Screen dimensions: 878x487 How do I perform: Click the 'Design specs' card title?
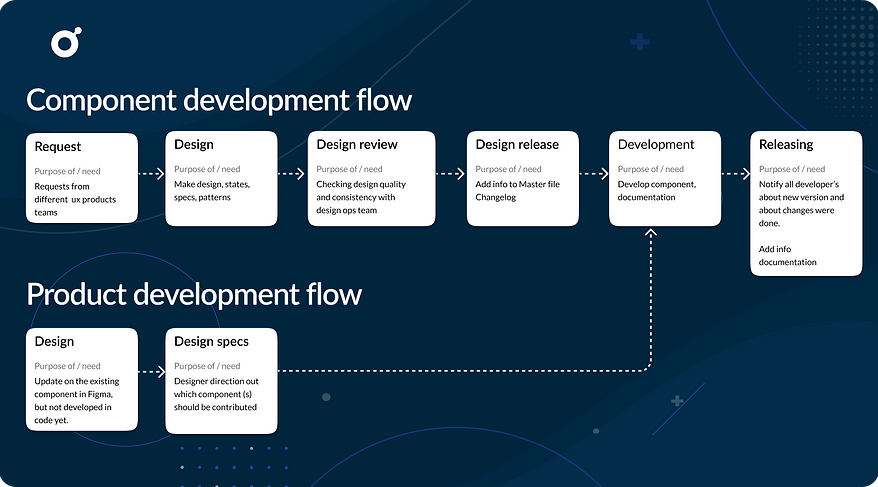[211, 341]
